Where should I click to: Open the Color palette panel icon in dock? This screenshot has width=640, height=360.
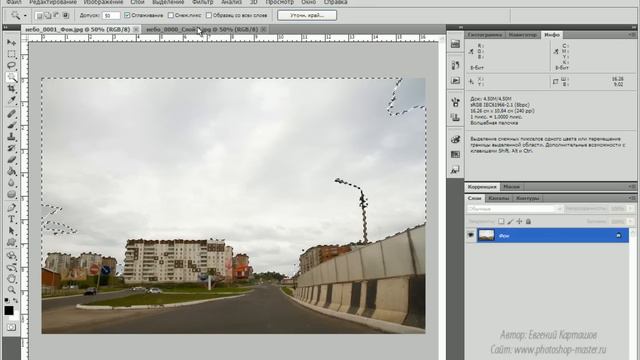456,139
